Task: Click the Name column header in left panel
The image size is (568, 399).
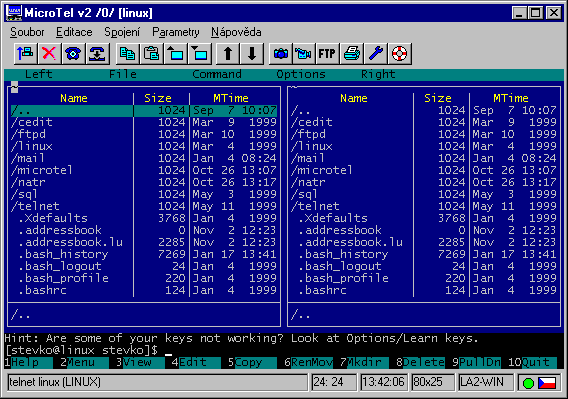Action: coord(74,98)
